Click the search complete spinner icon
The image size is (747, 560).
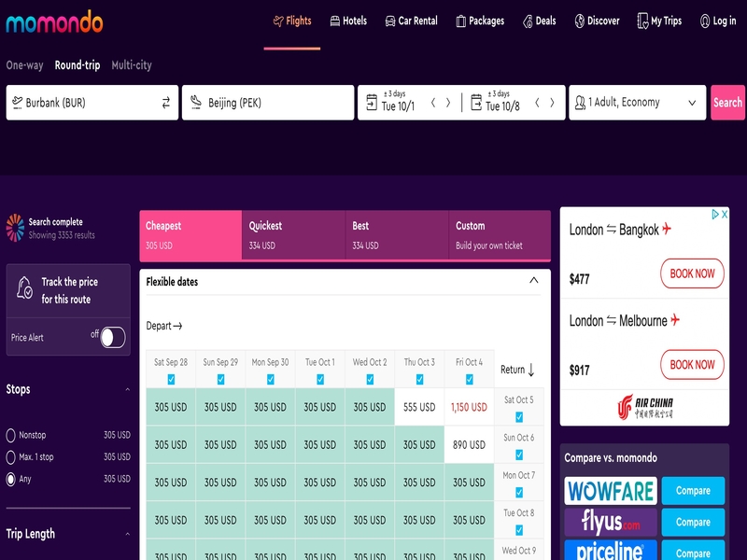click(15, 228)
